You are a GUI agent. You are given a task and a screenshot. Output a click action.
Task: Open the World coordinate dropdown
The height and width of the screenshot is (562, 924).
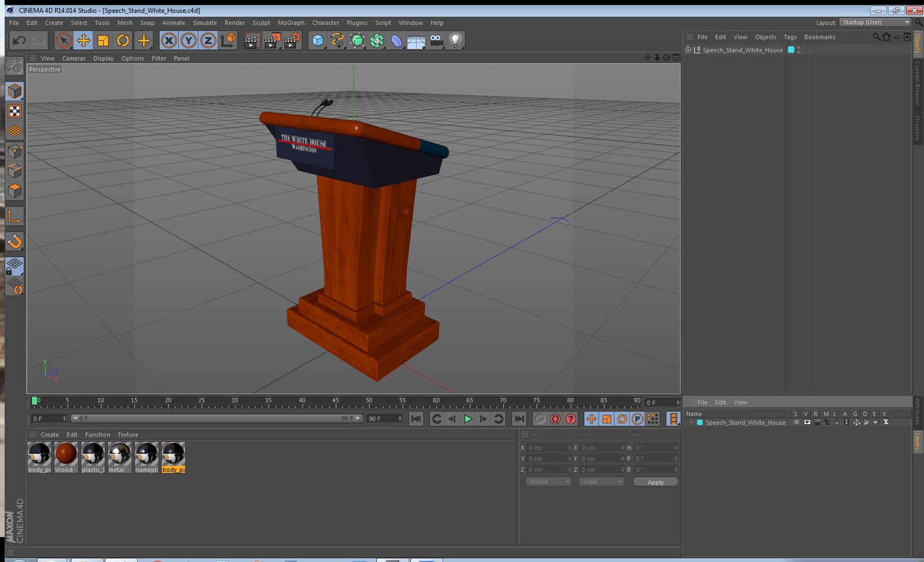click(549, 482)
